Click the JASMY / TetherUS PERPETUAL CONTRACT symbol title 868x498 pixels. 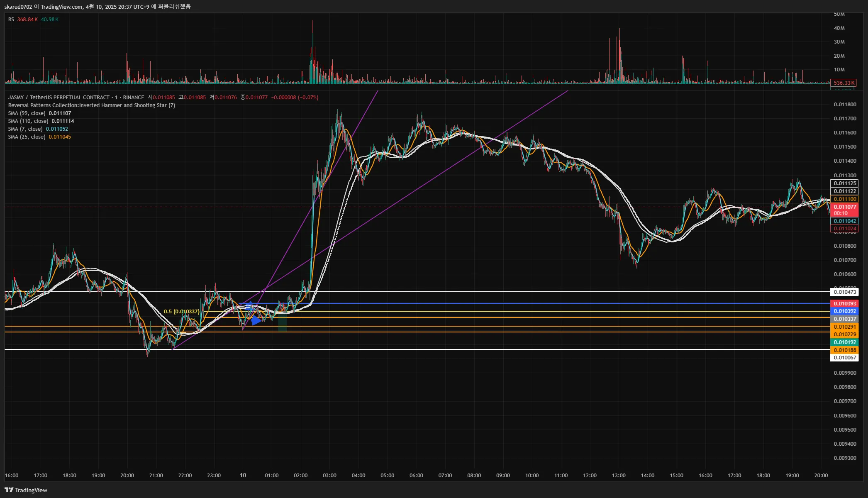[76, 97]
